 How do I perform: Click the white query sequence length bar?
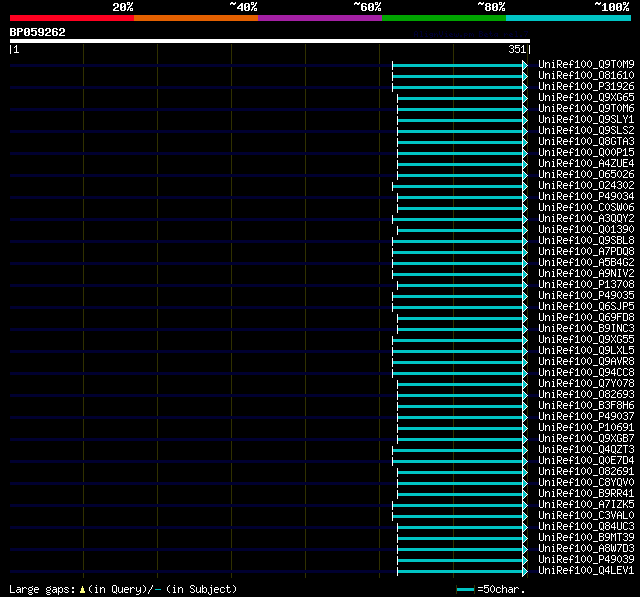click(x=270, y=41)
